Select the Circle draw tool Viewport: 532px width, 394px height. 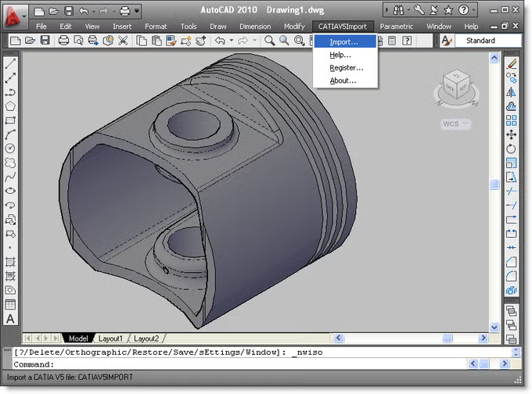tap(10, 149)
